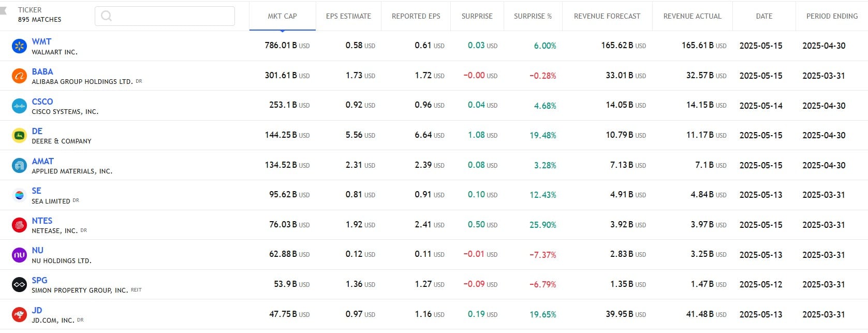The image size is (868, 333).
Task: Click the Sea Limited logo icon
Action: tap(19, 195)
